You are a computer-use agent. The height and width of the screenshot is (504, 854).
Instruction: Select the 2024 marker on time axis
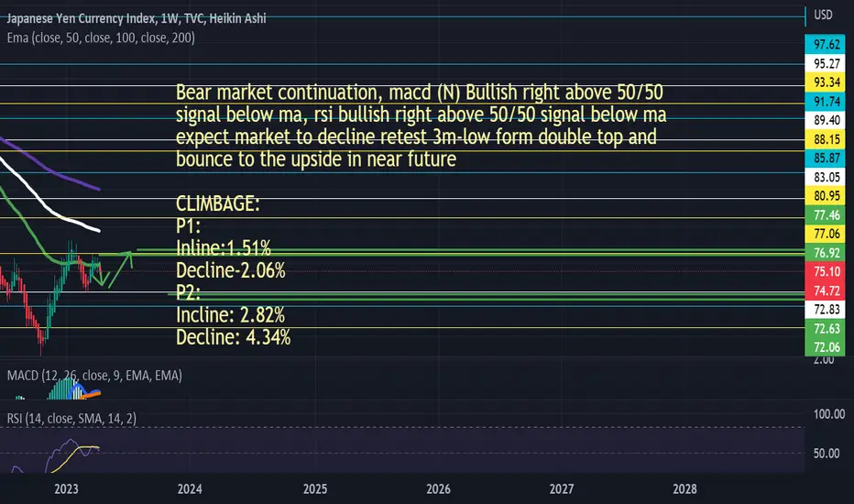point(190,488)
